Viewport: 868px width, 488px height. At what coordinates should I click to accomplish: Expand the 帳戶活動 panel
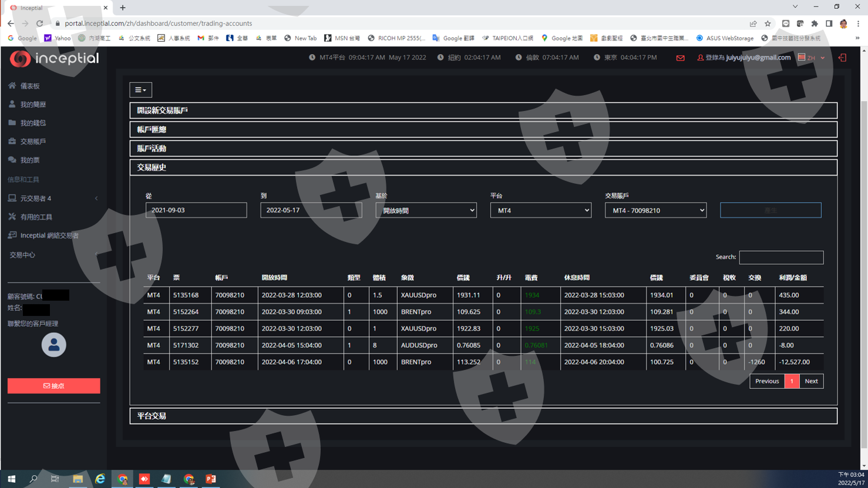tap(483, 149)
